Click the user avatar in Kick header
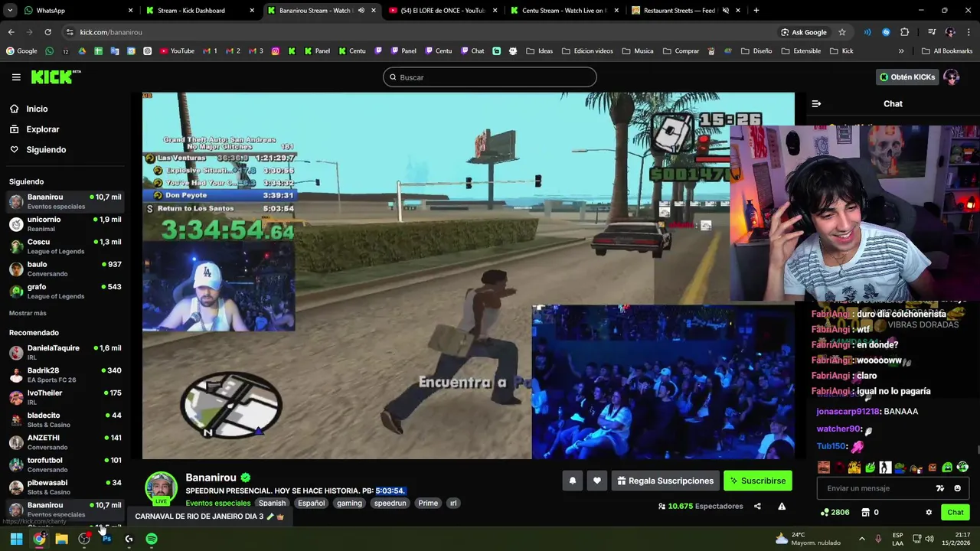This screenshot has width=980, height=551. [x=952, y=77]
